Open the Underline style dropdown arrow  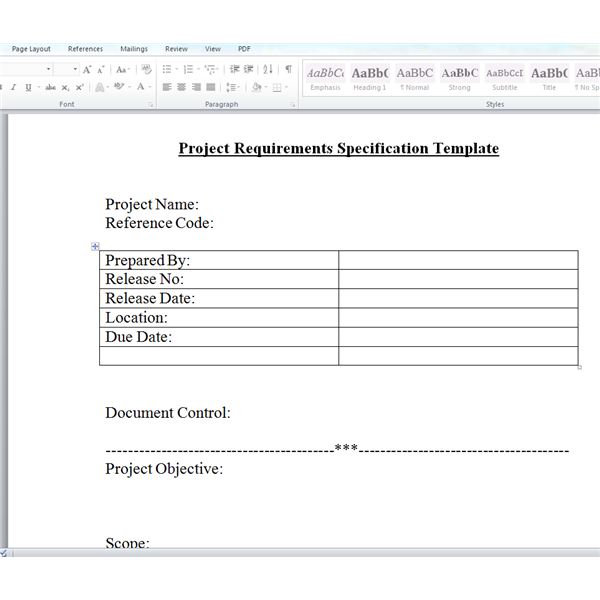tap(39, 88)
